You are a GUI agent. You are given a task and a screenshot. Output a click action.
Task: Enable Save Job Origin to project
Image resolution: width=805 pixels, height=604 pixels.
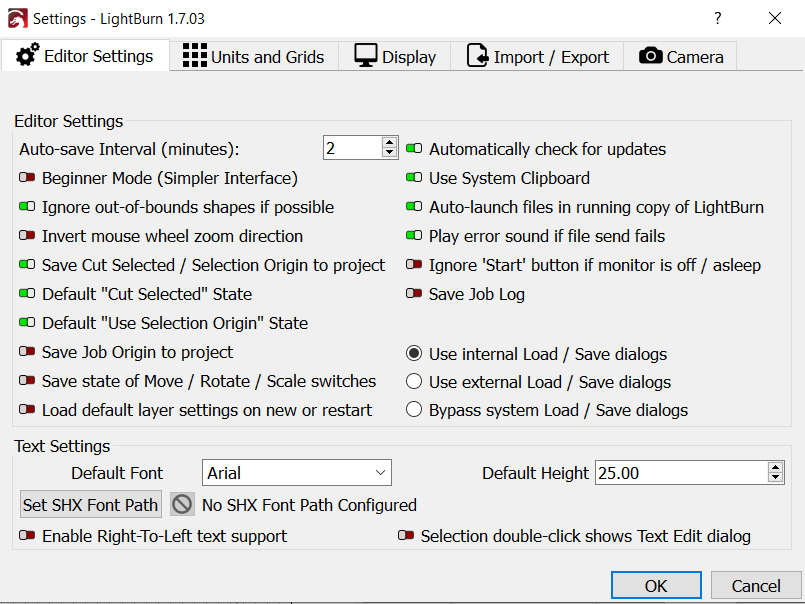[27, 352]
